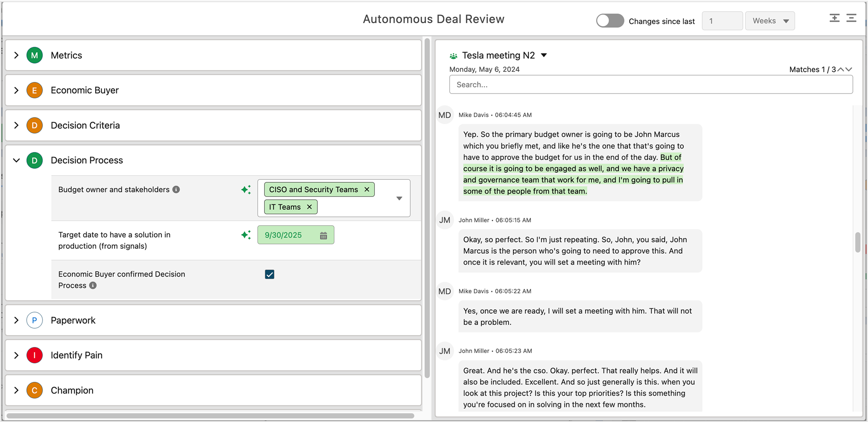Viewport: 868px width, 422px height.
Task: Click info icon next to Budget owner and stakeholders
Action: pyautogui.click(x=176, y=190)
